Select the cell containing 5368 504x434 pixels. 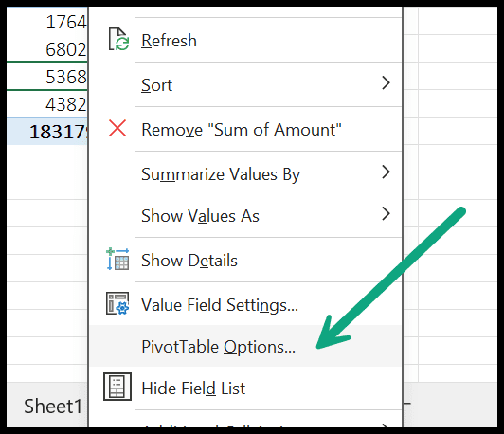(x=47, y=77)
